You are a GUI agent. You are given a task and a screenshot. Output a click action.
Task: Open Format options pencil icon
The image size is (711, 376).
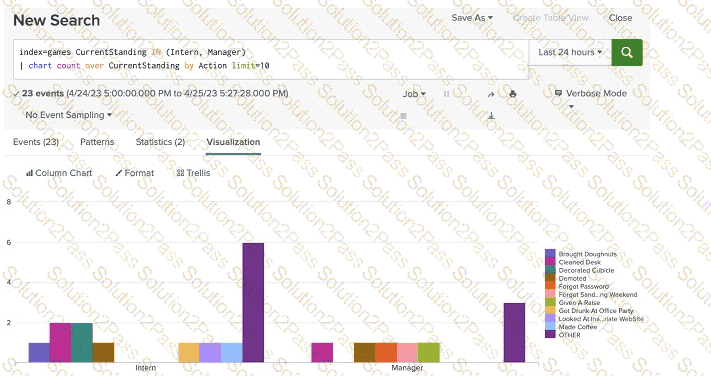[135, 173]
